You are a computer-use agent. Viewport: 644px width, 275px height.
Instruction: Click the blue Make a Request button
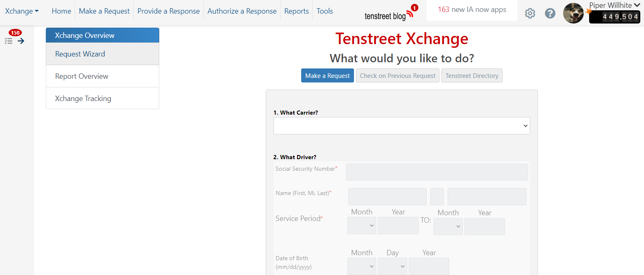coord(328,75)
